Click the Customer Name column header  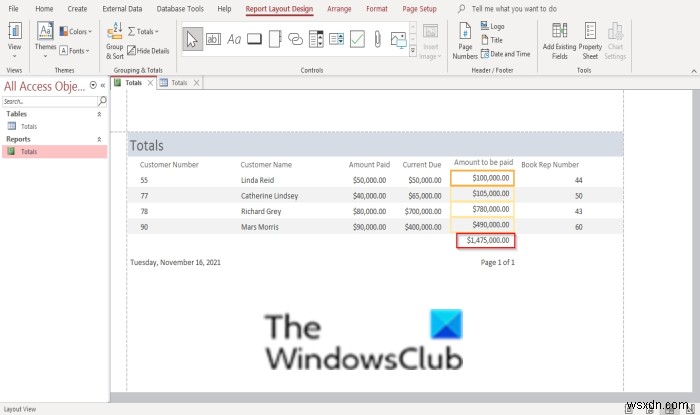(266, 165)
